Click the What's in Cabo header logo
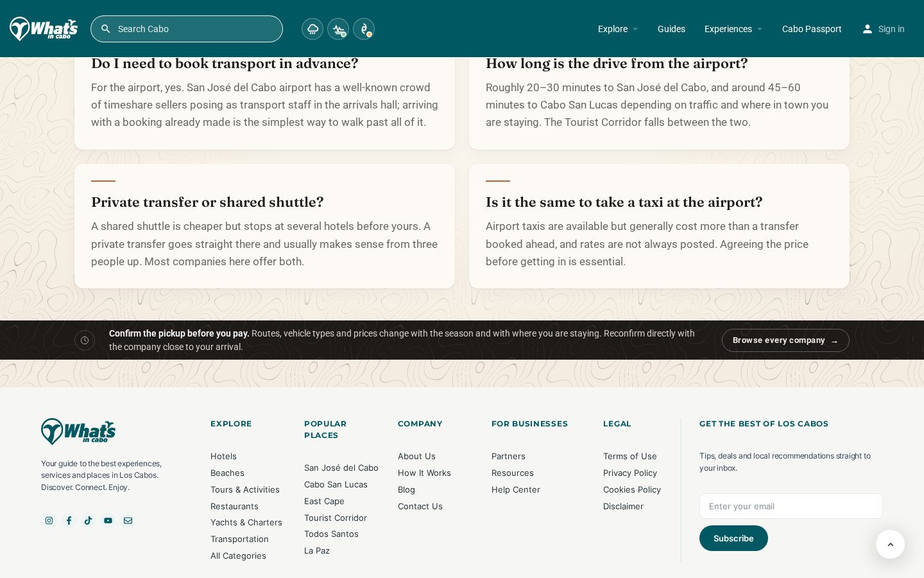Viewport: 924px width, 578px height. pos(44,29)
